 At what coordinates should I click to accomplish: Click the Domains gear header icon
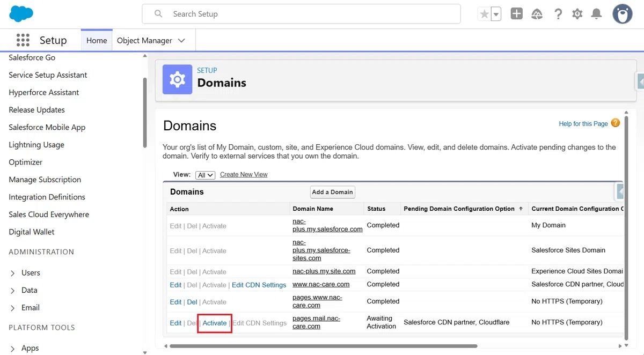[178, 79]
